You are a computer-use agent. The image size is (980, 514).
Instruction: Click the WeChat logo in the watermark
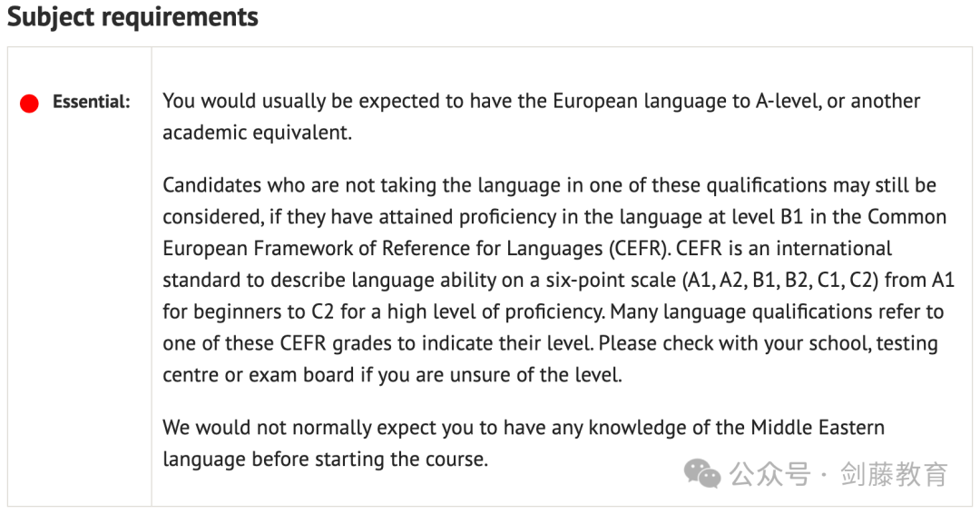click(701, 473)
